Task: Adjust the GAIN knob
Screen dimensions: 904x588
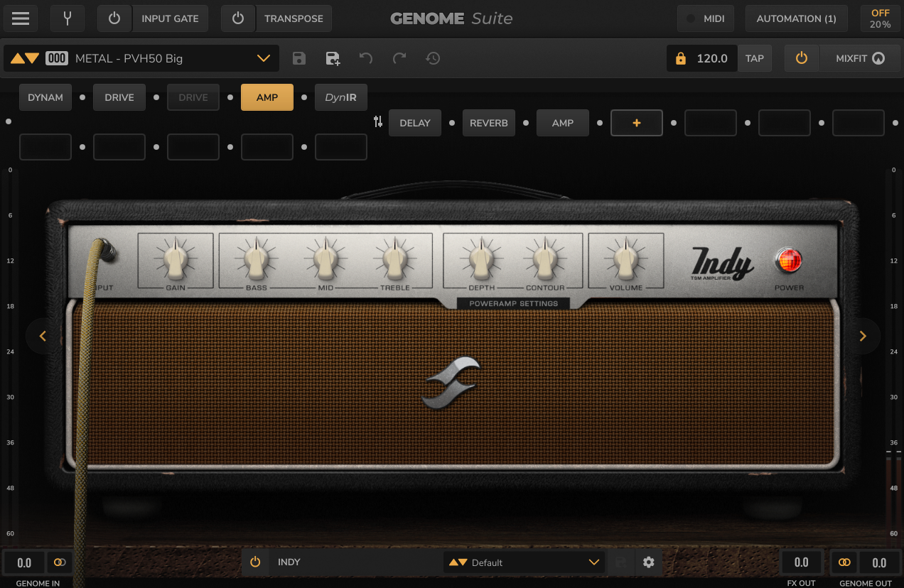Action: pyautogui.click(x=175, y=259)
